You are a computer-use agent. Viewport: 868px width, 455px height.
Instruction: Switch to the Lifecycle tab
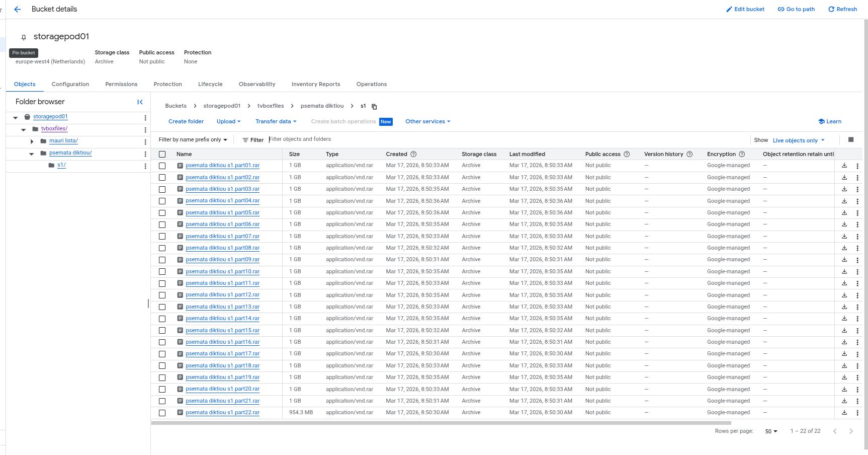[210, 84]
